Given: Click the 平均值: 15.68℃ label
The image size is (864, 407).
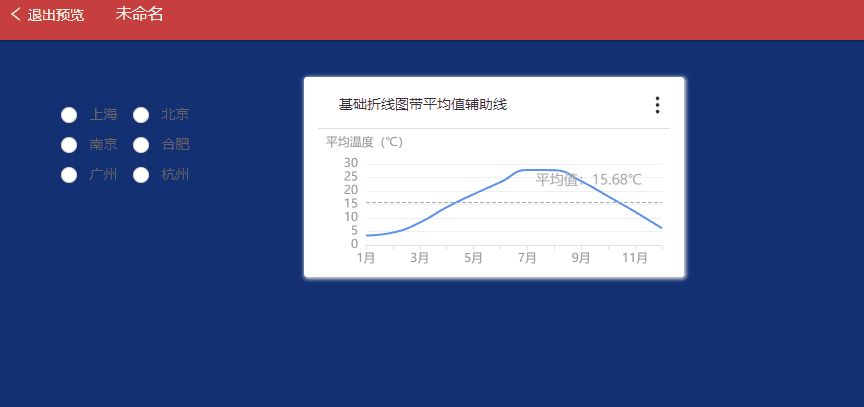Looking at the screenshot, I should 588,180.
